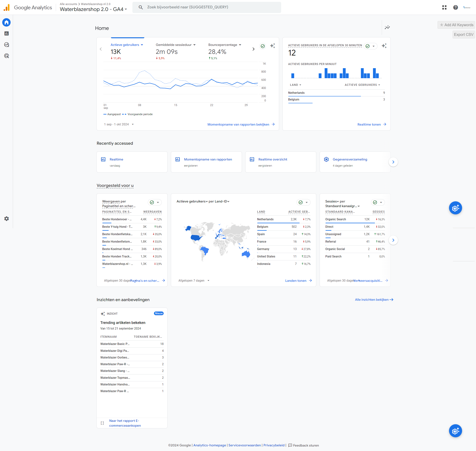The width and height of the screenshot is (476, 451).
Task: Click Alle accounts breadcrumb
Action: point(68,4)
